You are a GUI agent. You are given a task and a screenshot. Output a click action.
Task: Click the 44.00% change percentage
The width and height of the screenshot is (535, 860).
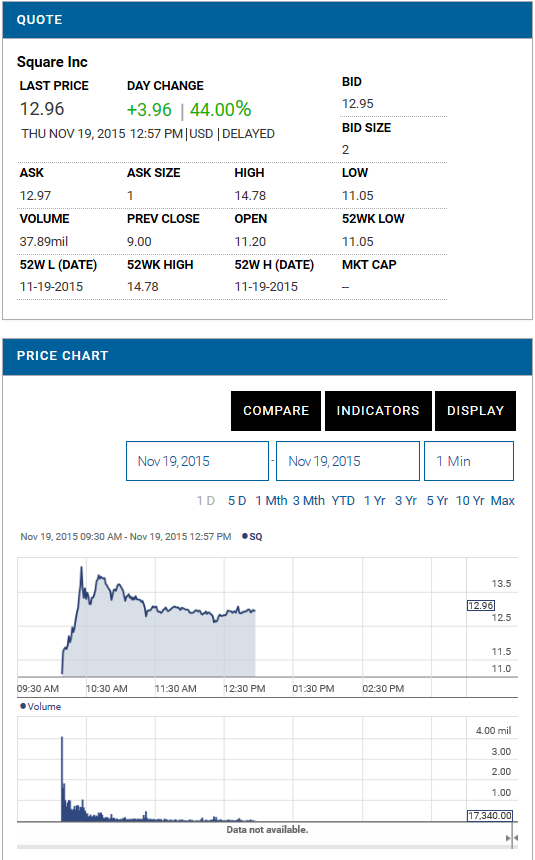[221, 110]
